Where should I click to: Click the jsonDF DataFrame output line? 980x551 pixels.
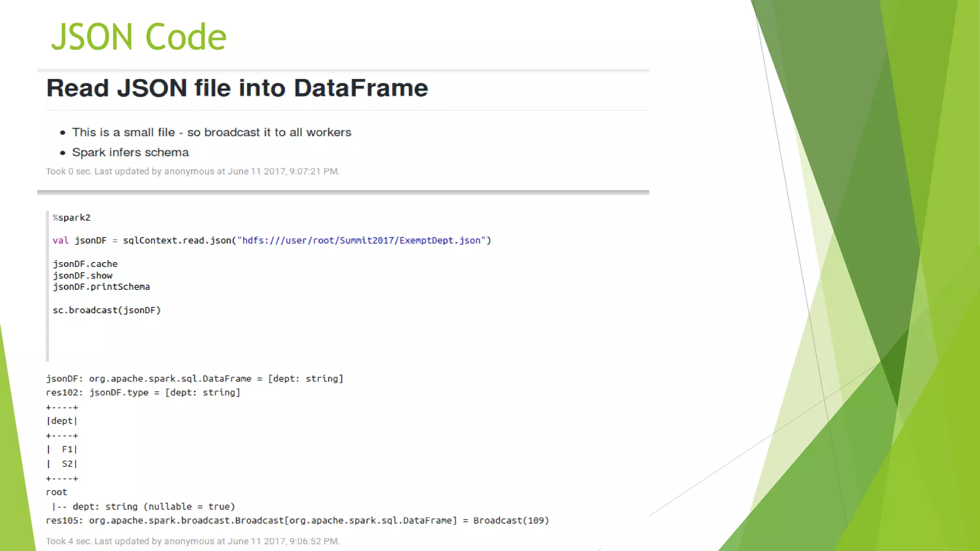194,379
